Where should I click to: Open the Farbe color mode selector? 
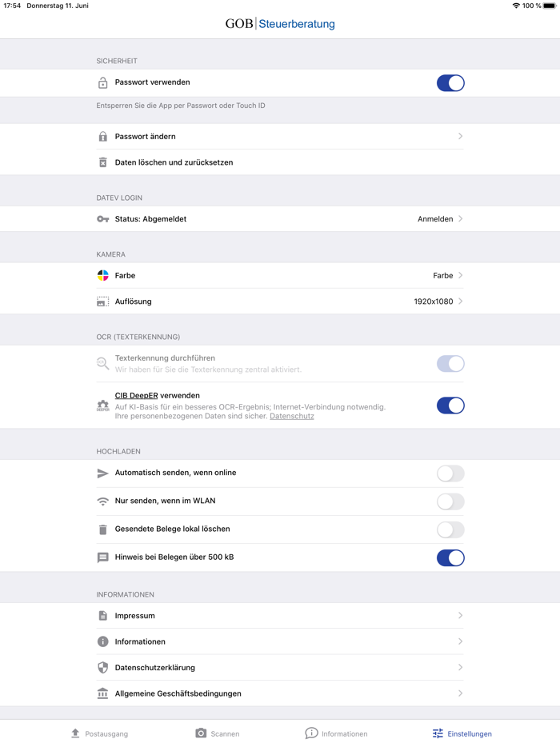click(x=447, y=275)
